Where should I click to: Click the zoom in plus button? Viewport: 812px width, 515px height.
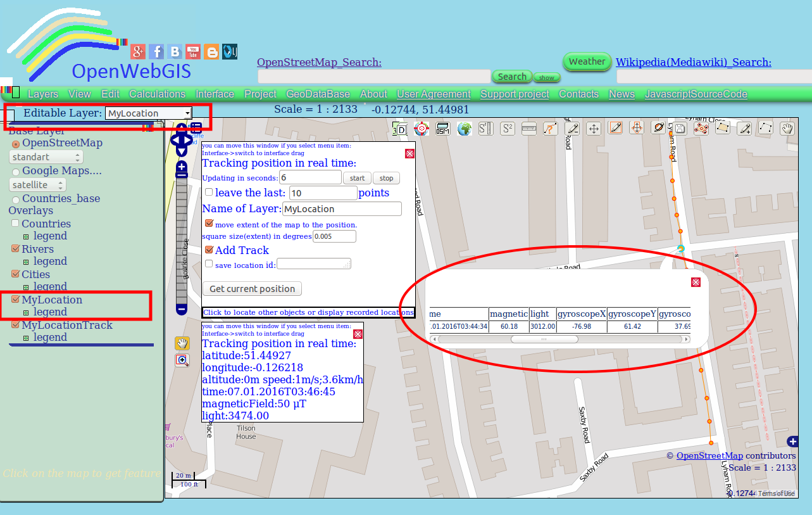182,167
